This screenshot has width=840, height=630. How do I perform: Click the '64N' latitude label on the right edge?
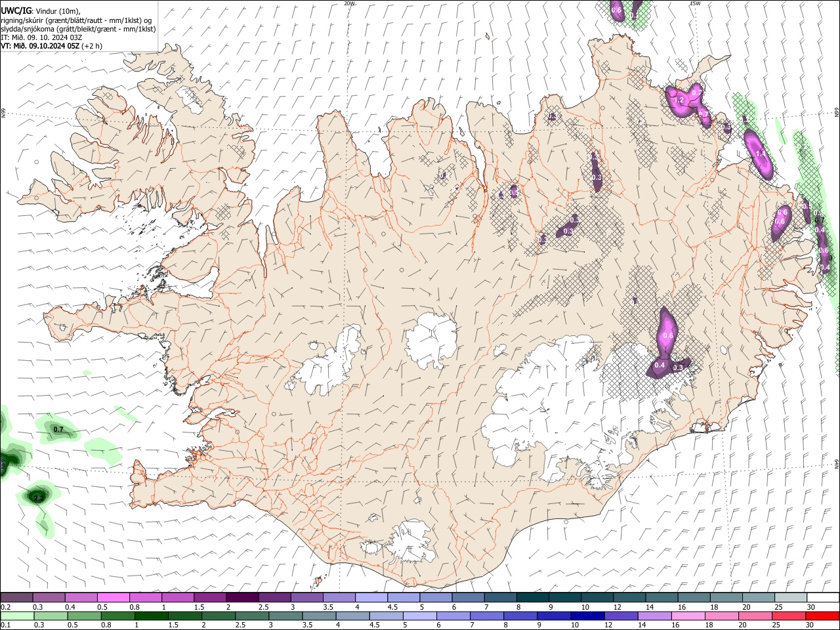837,463
